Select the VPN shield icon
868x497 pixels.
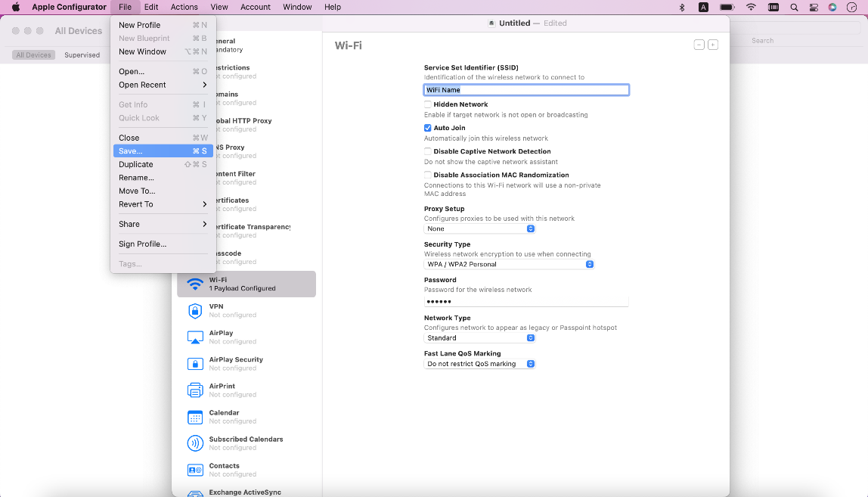[195, 311]
